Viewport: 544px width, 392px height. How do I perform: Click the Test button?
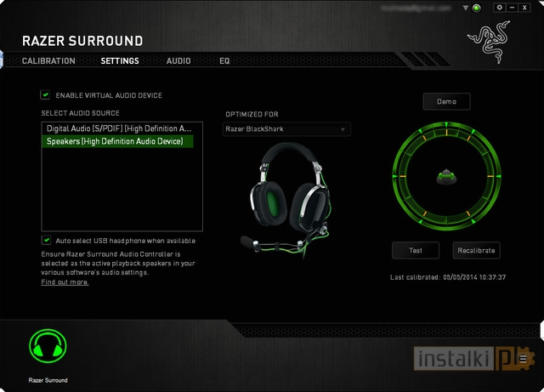click(416, 250)
